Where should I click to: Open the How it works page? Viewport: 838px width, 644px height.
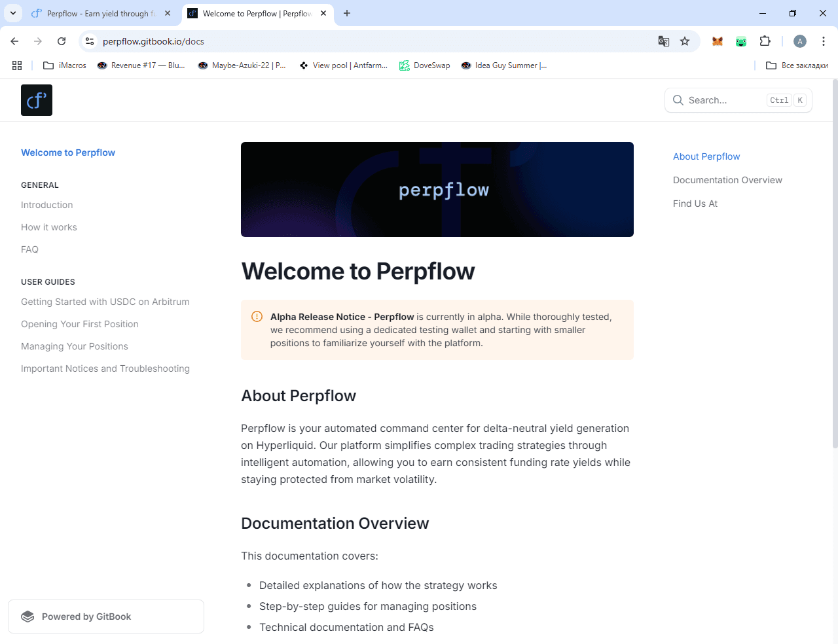[x=49, y=227]
